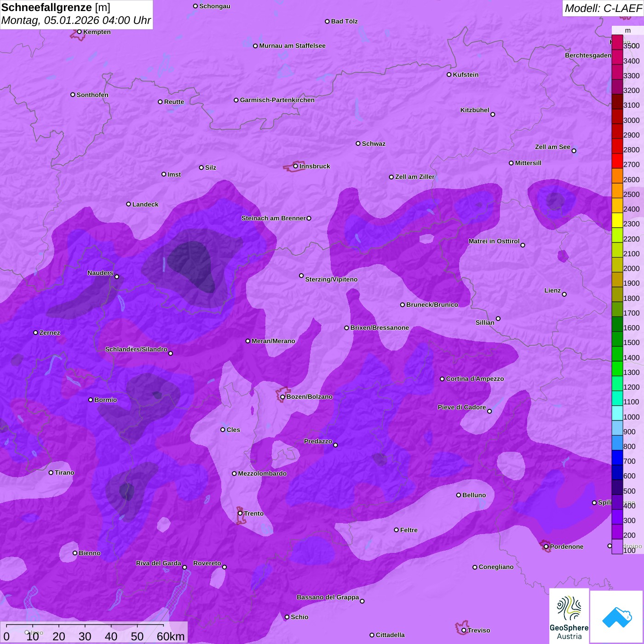The image size is (644, 644).
Task: Click the bright yellow legend swatch below 2400
Action: [617, 220]
